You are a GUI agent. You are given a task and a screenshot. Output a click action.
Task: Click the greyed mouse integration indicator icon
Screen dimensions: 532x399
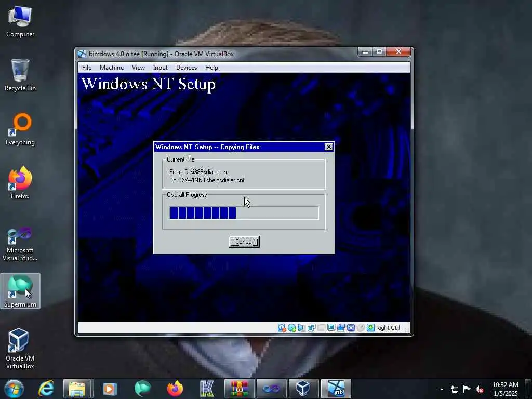pyautogui.click(x=361, y=328)
